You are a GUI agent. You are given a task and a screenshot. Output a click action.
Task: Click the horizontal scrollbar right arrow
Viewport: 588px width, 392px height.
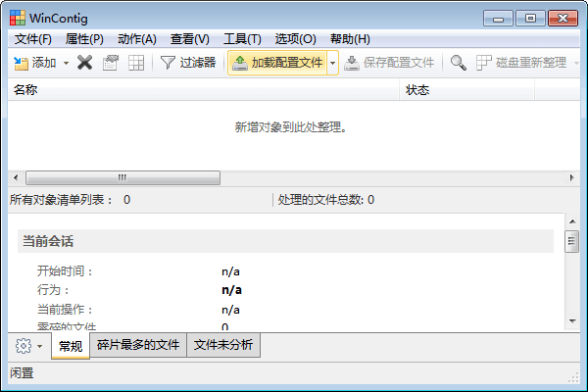(x=571, y=177)
